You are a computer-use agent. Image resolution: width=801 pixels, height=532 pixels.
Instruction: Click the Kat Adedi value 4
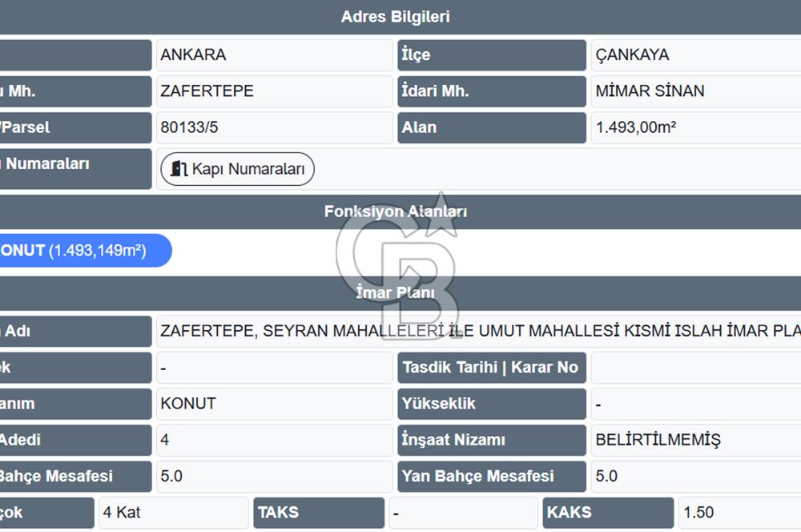coord(274,440)
